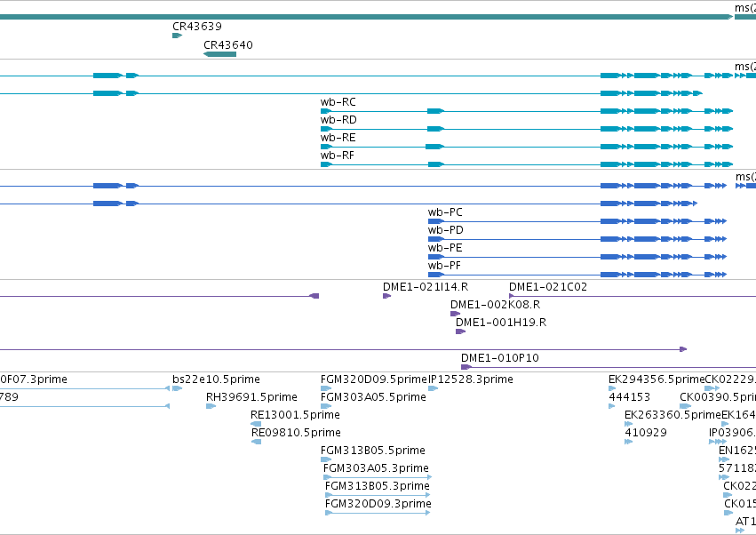Click the first exon of wb-PC track
This screenshot has height=535, width=756.
tap(436, 221)
